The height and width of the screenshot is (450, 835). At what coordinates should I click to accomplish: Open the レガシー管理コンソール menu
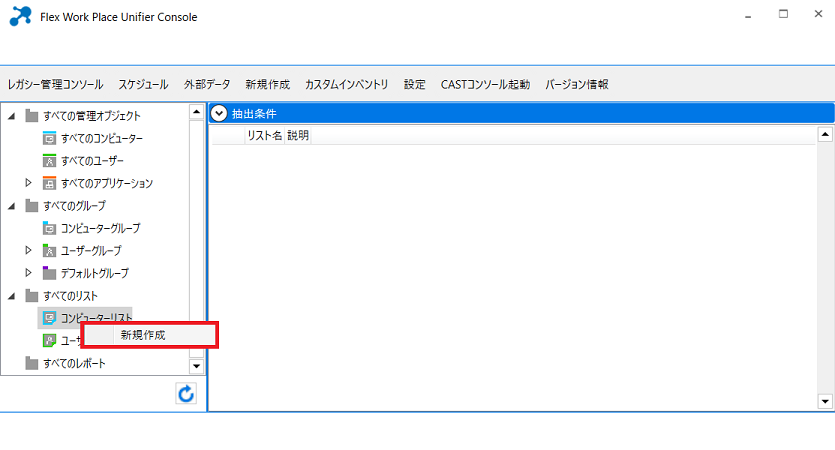pos(55,84)
